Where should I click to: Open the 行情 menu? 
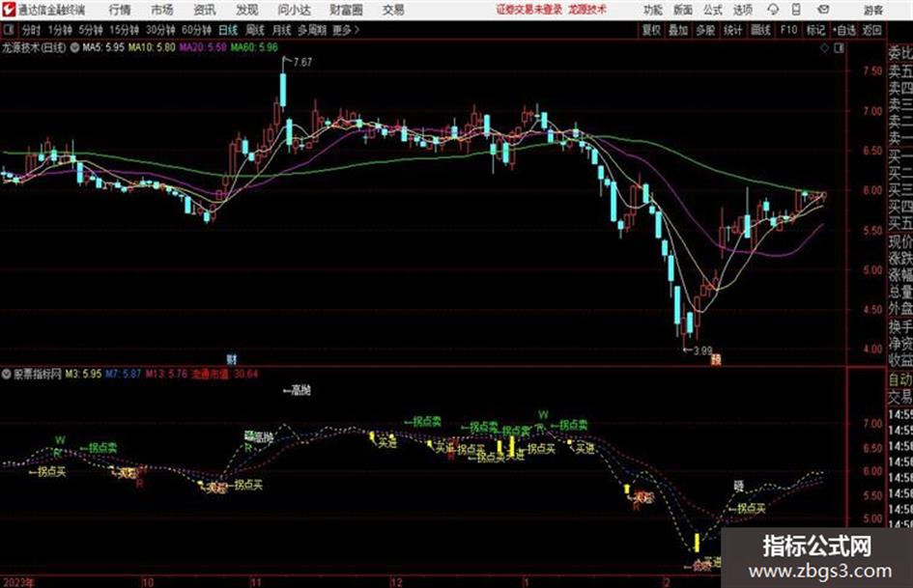120,10
